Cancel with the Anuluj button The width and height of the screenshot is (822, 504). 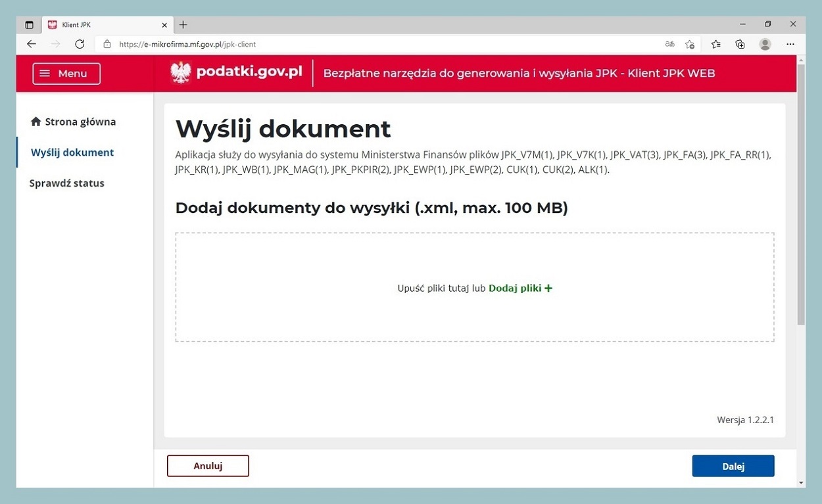click(207, 465)
